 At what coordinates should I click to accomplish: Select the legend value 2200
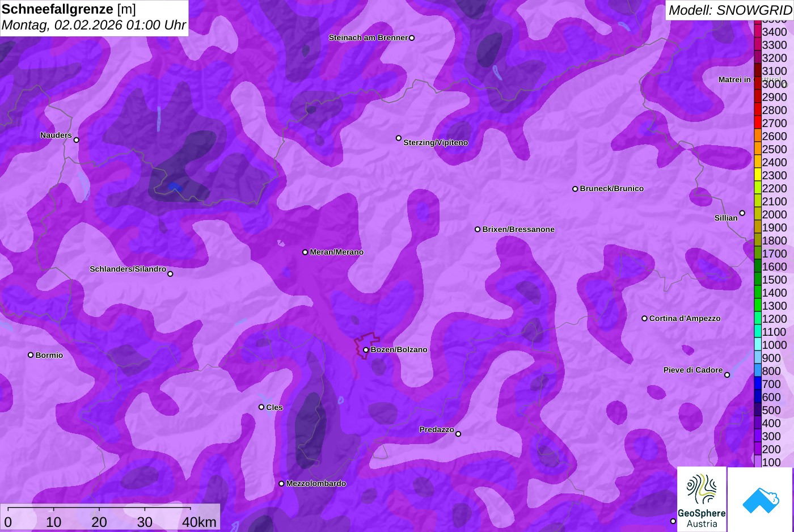click(775, 189)
